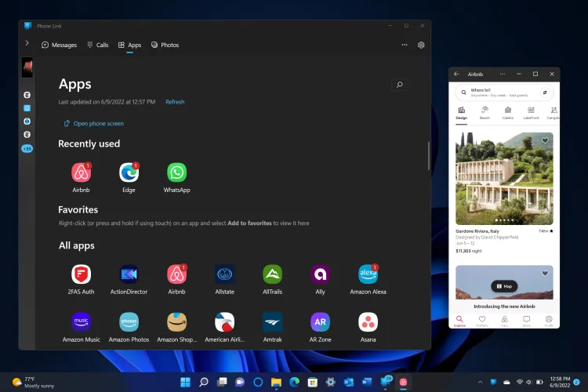The height and width of the screenshot is (392, 588).
Task: Click the search icon in Apps page
Action: pyautogui.click(x=399, y=85)
